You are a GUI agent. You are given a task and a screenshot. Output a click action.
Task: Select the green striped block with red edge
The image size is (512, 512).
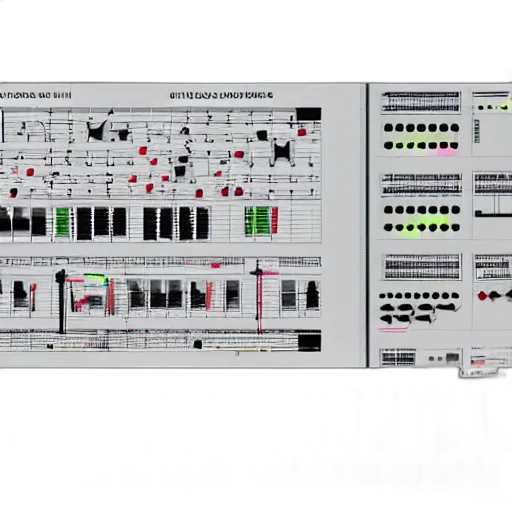click(261, 220)
